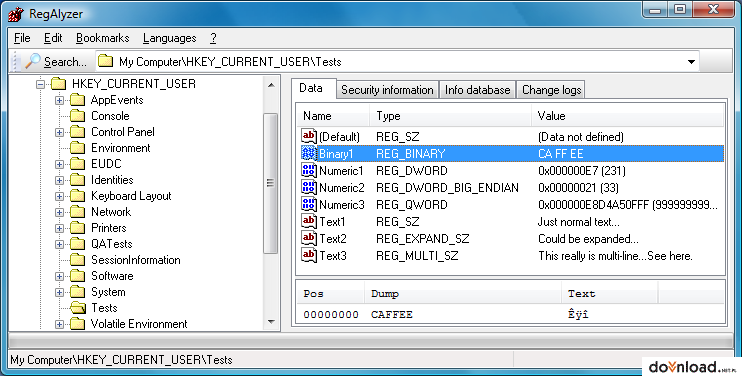Collapse the HKEY_CURRENT_USER tree node
The width and height of the screenshot is (742, 376).
point(41,84)
